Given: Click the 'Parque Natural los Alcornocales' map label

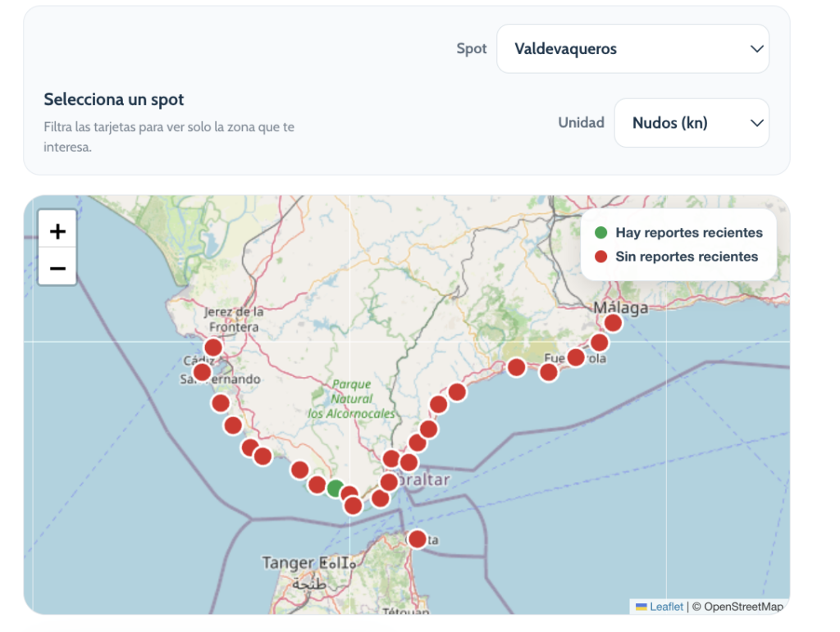Looking at the screenshot, I should coord(351,398).
